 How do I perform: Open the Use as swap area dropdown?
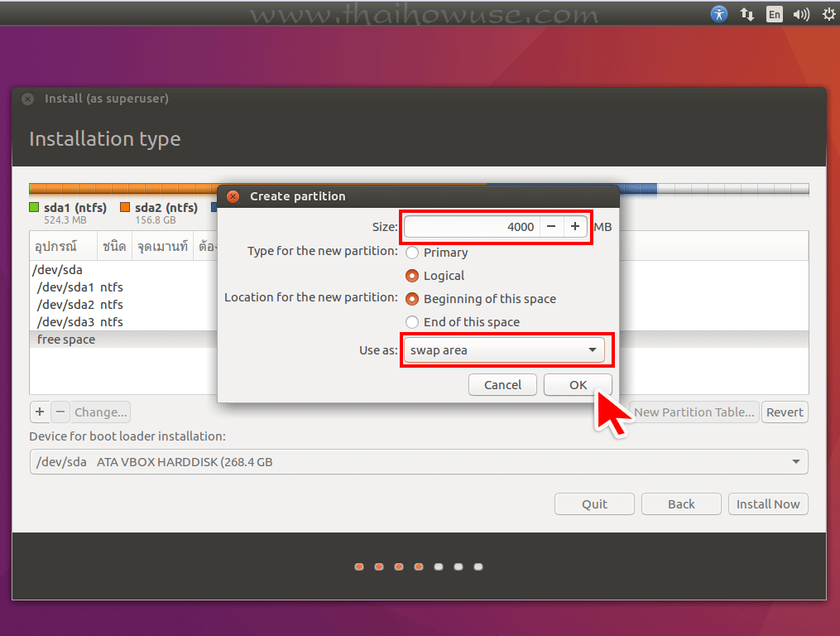(504, 350)
